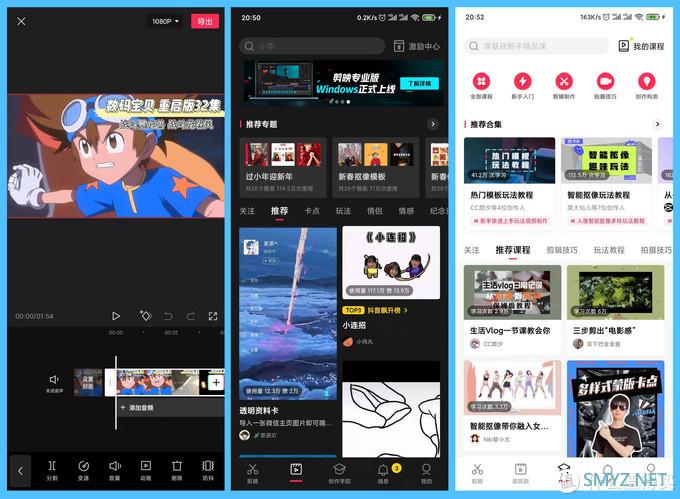Open the 过小年迎新年 topic card
Screen dimensions: 680x499
(x=283, y=167)
